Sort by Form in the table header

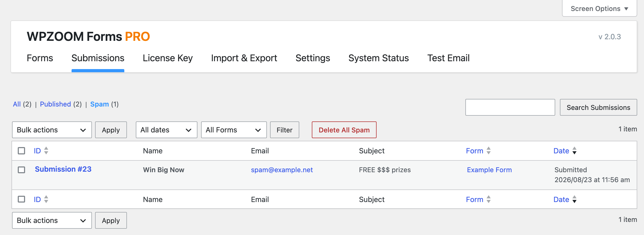click(x=475, y=151)
